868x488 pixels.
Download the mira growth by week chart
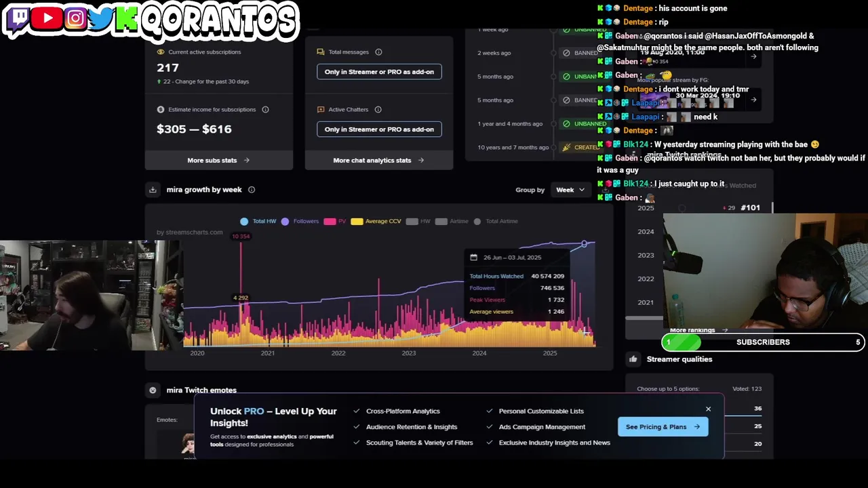click(153, 190)
